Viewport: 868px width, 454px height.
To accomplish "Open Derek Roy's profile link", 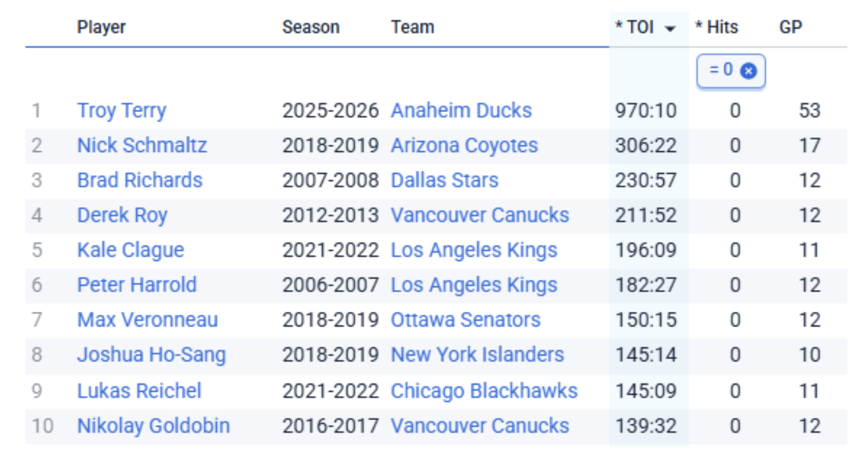I will 122,215.
